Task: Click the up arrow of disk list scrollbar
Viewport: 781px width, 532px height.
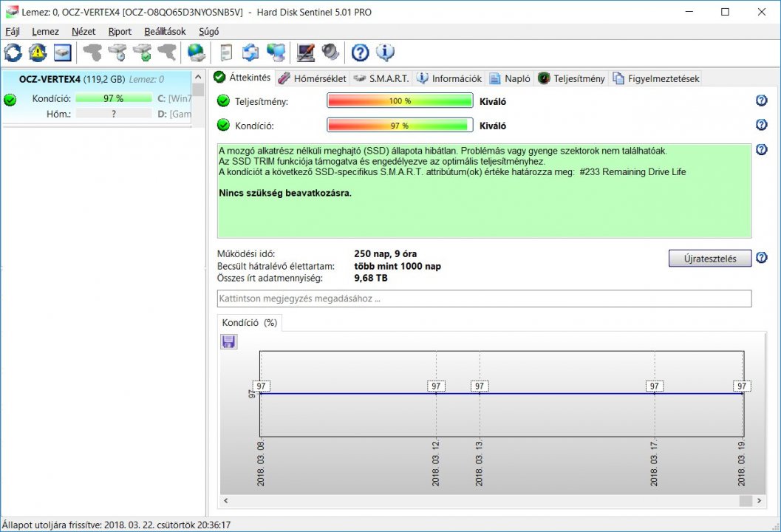Action: point(198,77)
